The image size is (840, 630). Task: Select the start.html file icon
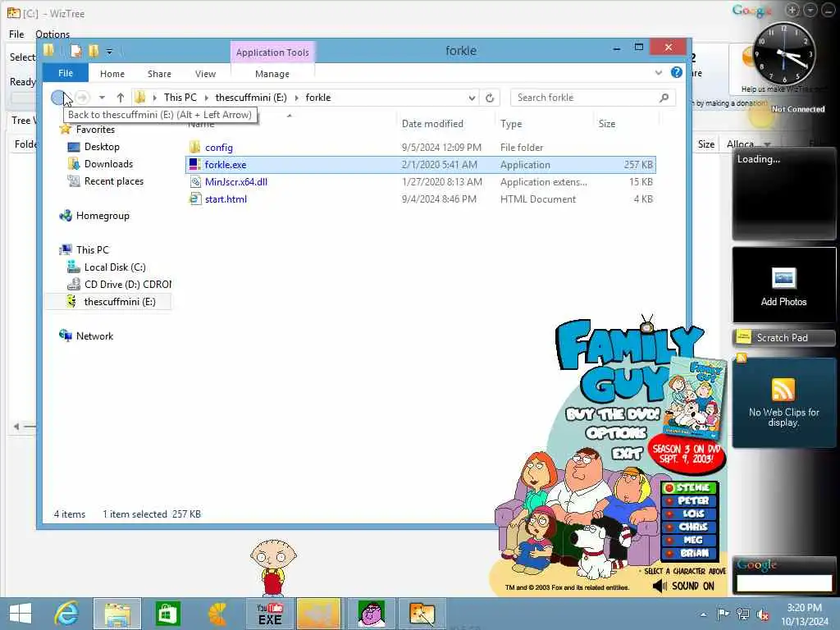pyautogui.click(x=195, y=199)
